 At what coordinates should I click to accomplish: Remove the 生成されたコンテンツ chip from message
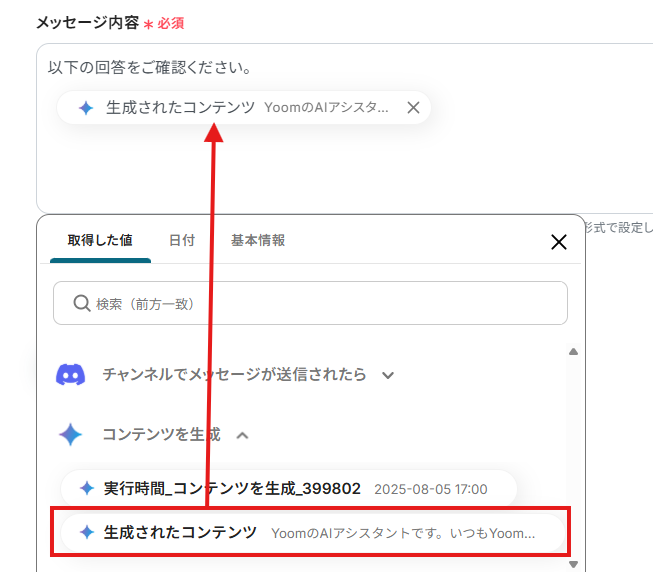(413, 107)
